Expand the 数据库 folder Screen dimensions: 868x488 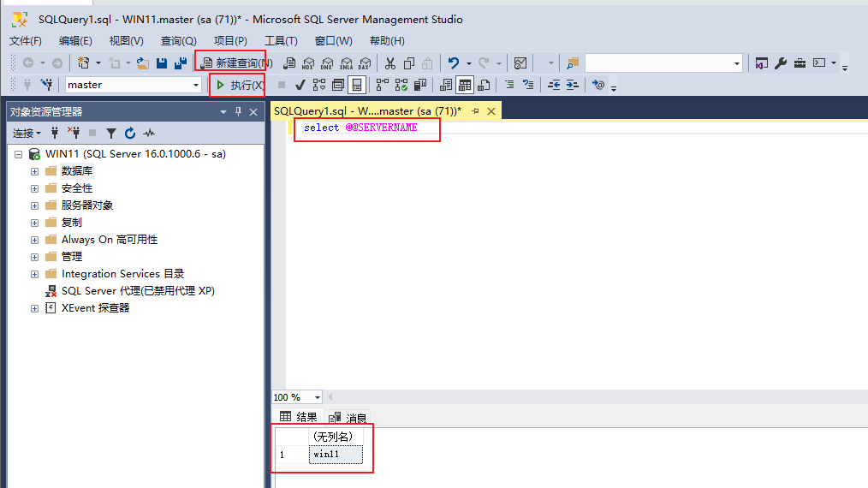pos(34,171)
